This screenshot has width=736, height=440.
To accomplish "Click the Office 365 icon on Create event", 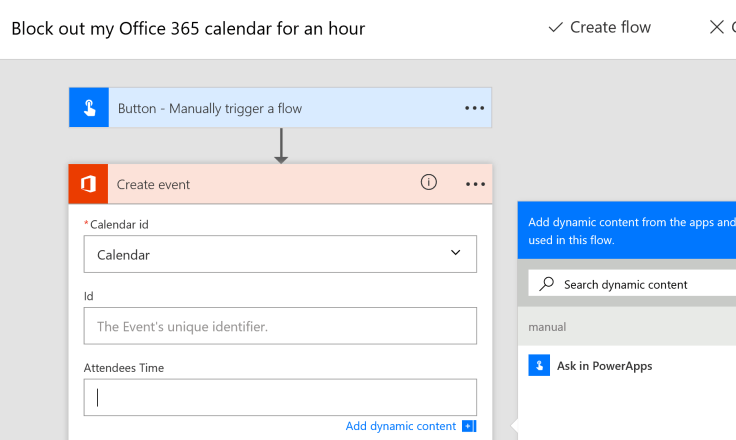I will [x=88, y=184].
